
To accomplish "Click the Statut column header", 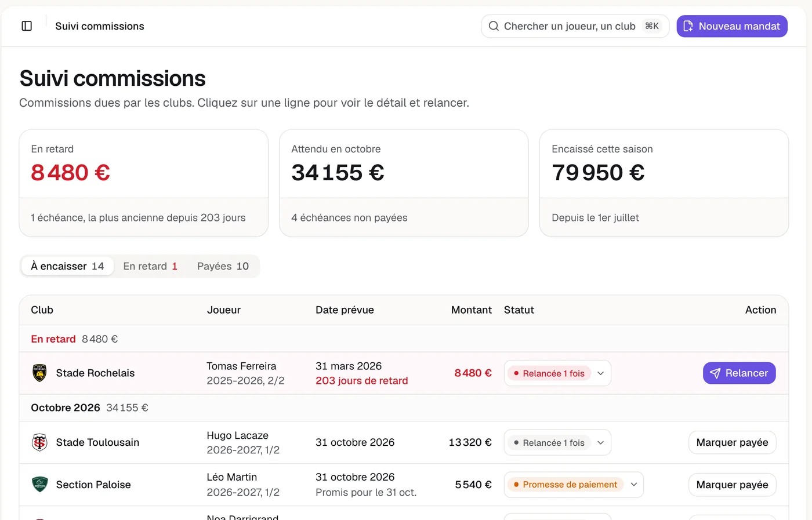I will (519, 310).
